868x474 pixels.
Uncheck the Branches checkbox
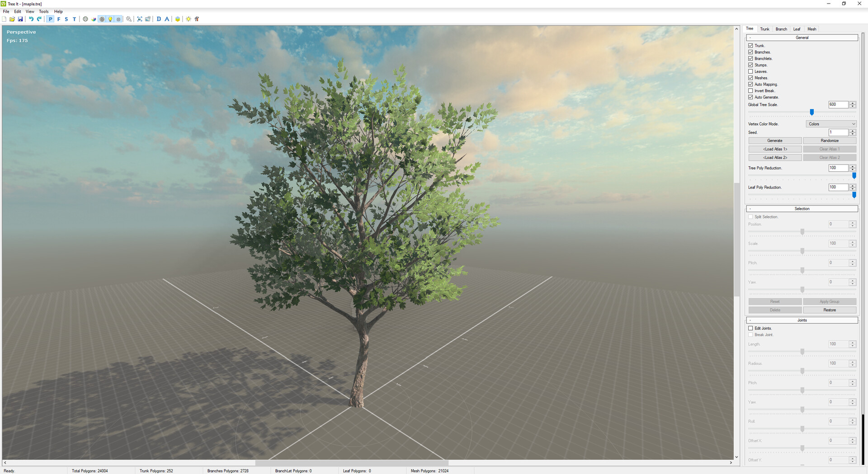pos(750,52)
